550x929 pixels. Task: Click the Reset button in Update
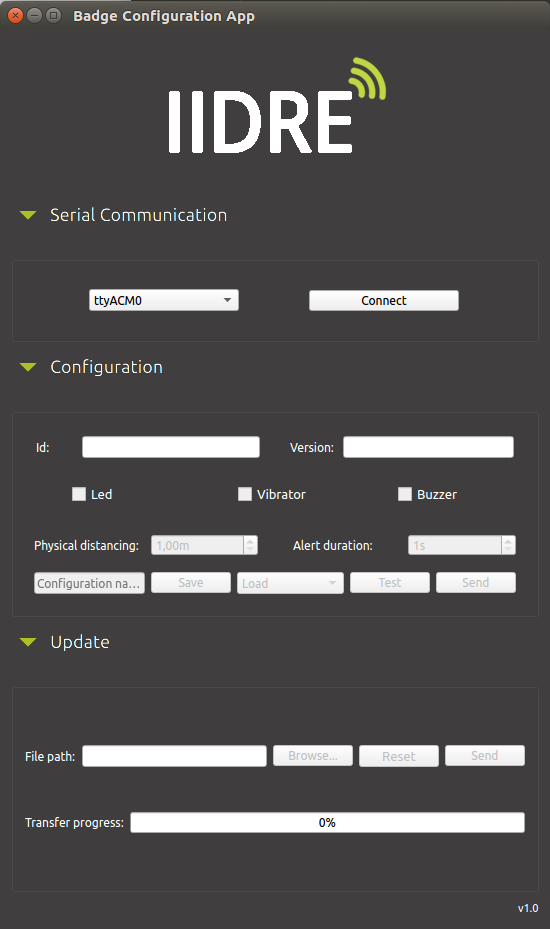pos(398,756)
